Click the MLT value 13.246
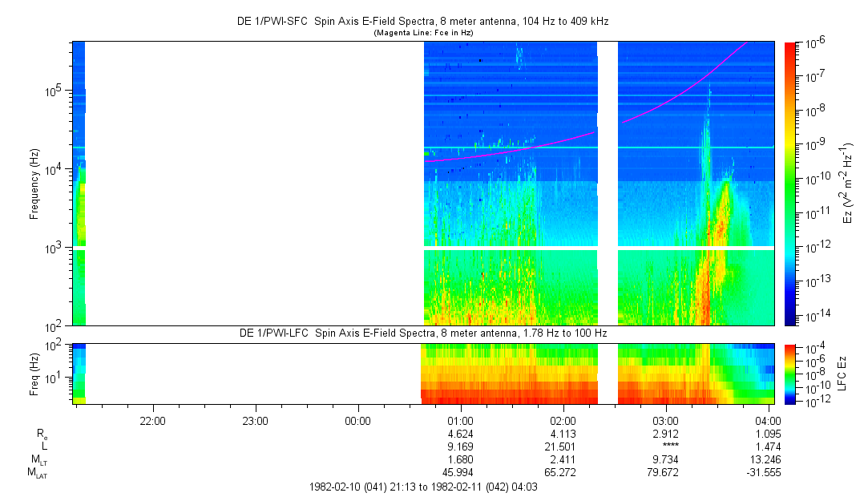Viewport: 868px width, 497px height. pos(768,459)
